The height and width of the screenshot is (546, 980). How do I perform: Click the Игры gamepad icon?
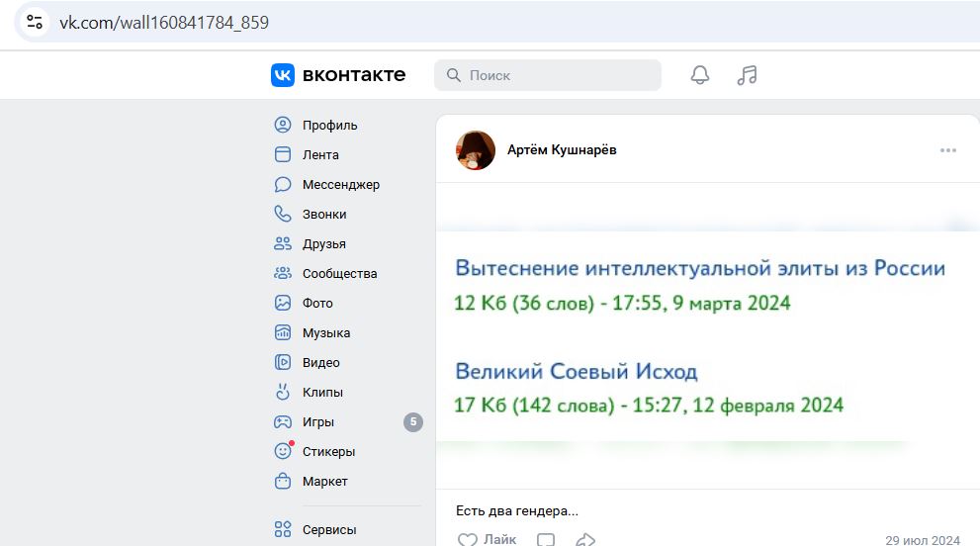click(x=283, y=421)
